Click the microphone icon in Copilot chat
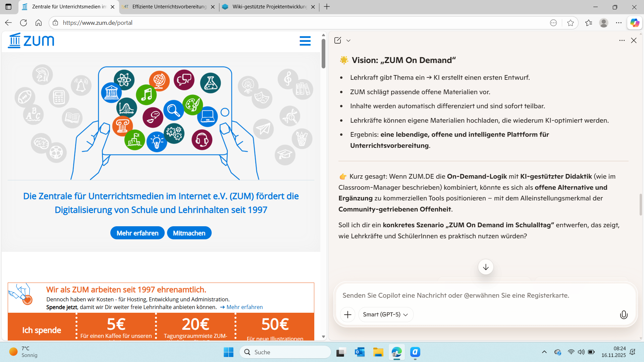Screen dimensions: 644x362 tap(624, 315)
